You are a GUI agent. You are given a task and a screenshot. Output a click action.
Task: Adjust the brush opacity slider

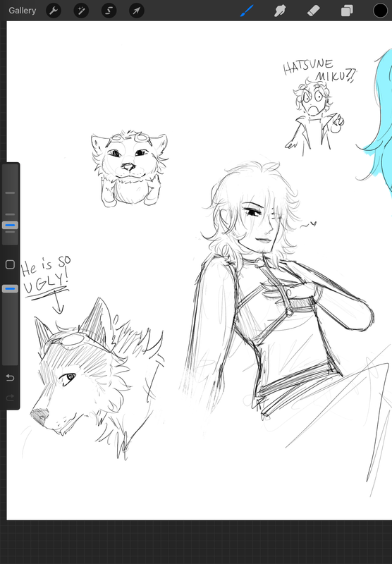pyautogui.click(x=10, y=288)
